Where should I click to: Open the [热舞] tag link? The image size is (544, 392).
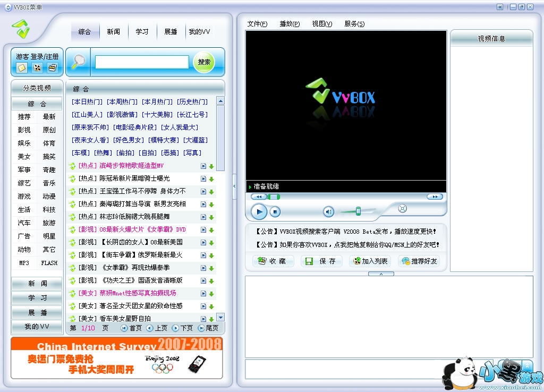point(103,152)
